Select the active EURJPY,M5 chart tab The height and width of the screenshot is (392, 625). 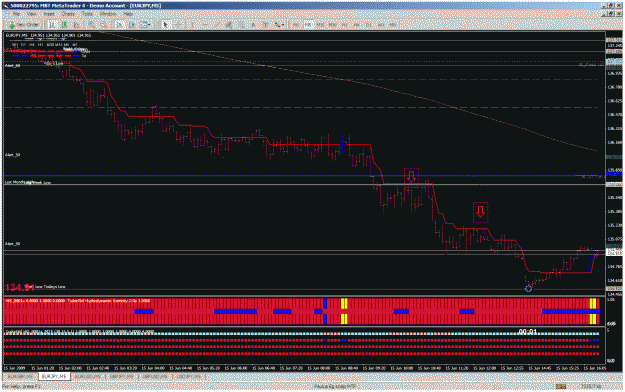coord(54,376)
